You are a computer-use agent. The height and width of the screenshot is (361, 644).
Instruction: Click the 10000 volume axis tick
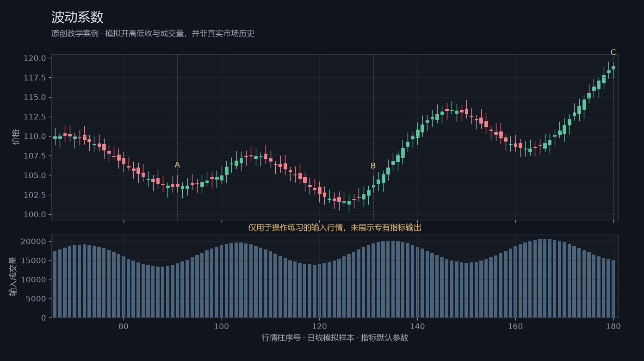[x=34, y=280]
